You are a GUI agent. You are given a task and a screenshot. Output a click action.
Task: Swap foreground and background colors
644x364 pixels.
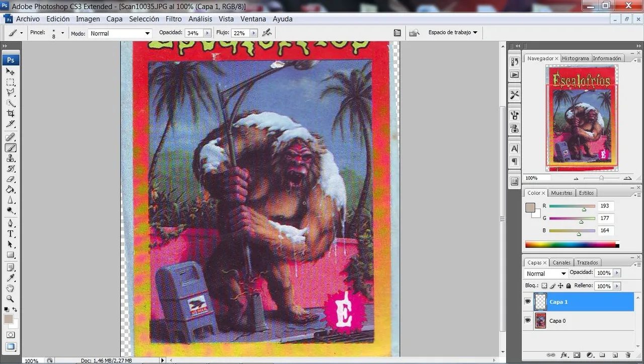pos(15,309)
